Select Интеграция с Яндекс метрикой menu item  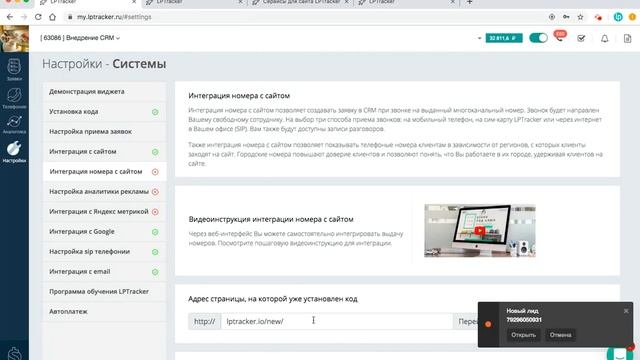point(104,211)
